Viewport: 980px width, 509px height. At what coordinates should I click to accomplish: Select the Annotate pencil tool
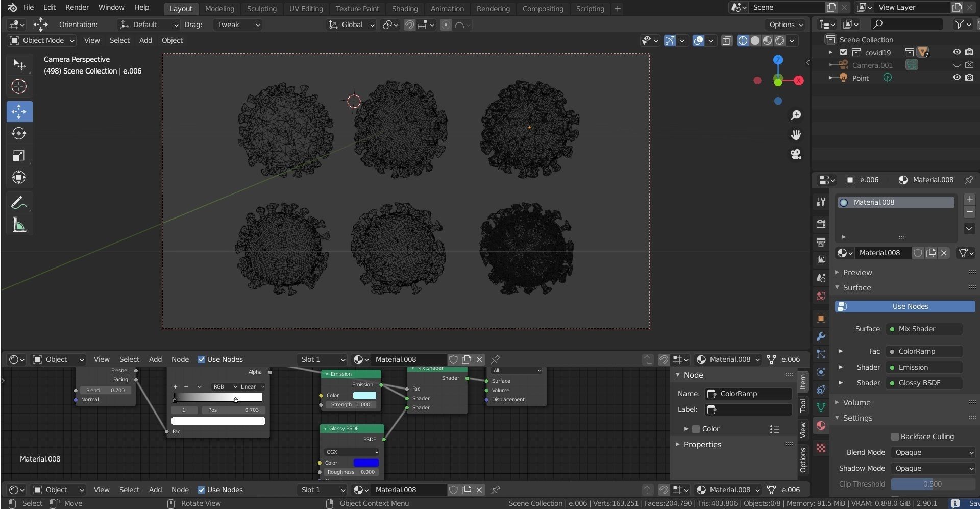[19, 203]
